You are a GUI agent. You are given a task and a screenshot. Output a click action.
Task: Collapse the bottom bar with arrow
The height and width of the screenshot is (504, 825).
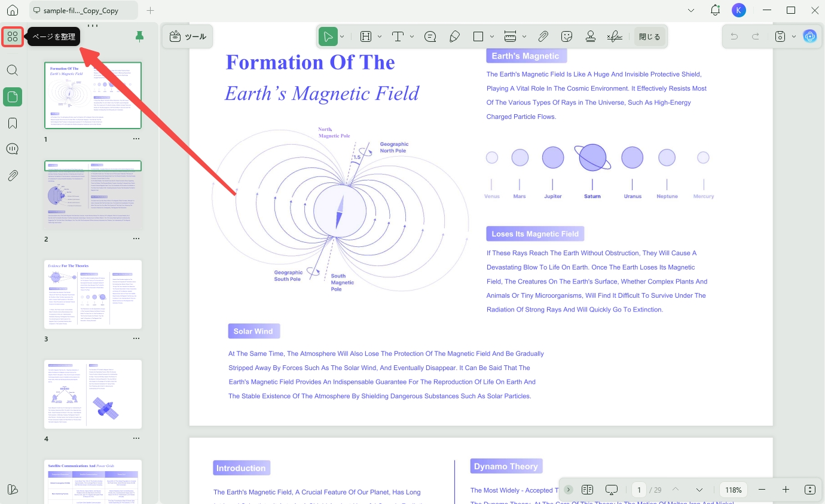569,490
